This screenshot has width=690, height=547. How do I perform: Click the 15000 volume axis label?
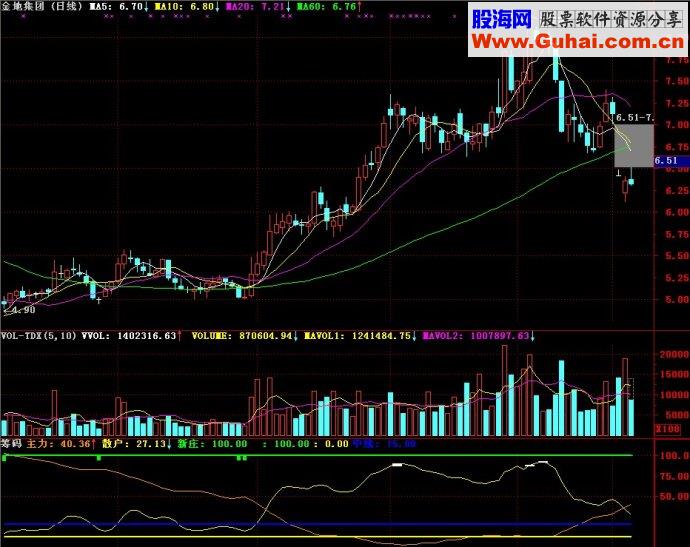(674, 374)
